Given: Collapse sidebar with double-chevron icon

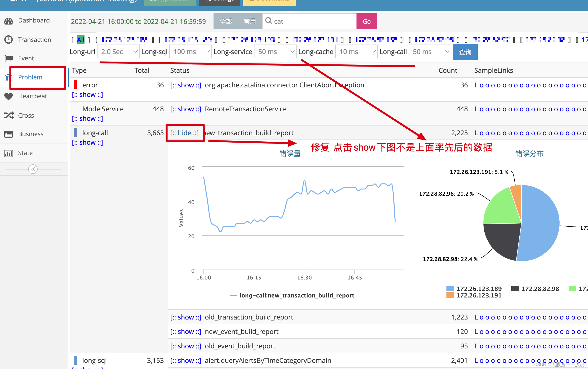Looking at the screenshot, I should click(x=33, y=169).
